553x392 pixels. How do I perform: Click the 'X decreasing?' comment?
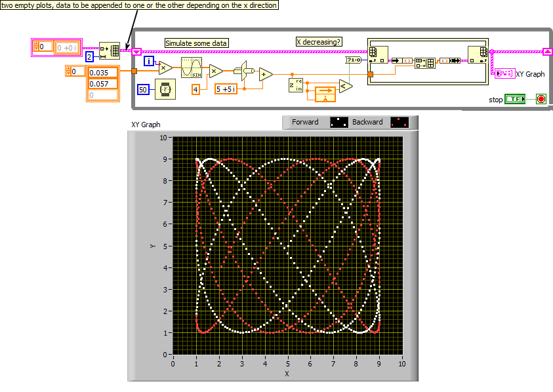coord(318,41)
